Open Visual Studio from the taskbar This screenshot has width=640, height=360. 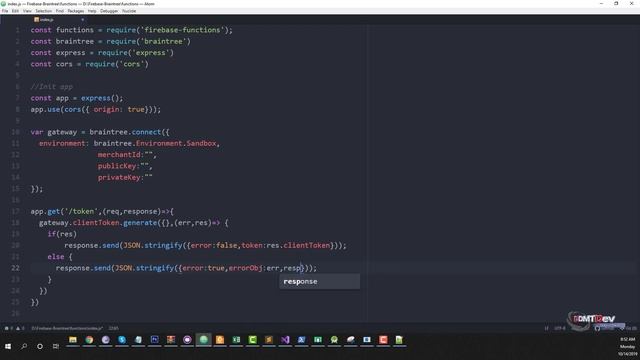pos(285,340)
